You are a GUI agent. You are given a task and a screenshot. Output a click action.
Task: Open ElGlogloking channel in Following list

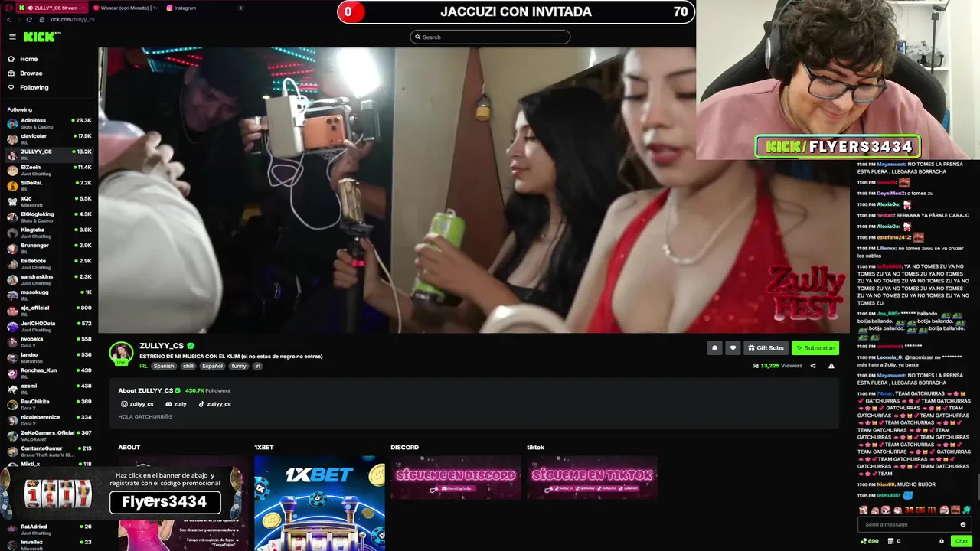click(x=49, y=217)
